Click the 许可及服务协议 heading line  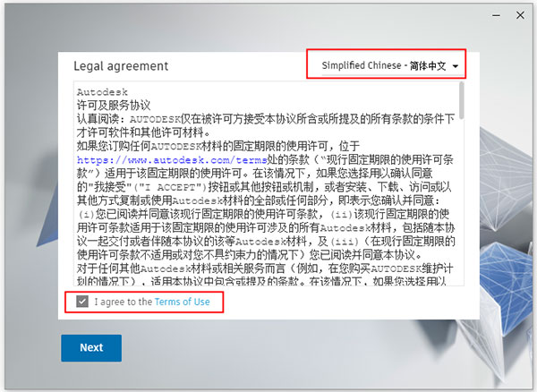click(x=114, y=105)
